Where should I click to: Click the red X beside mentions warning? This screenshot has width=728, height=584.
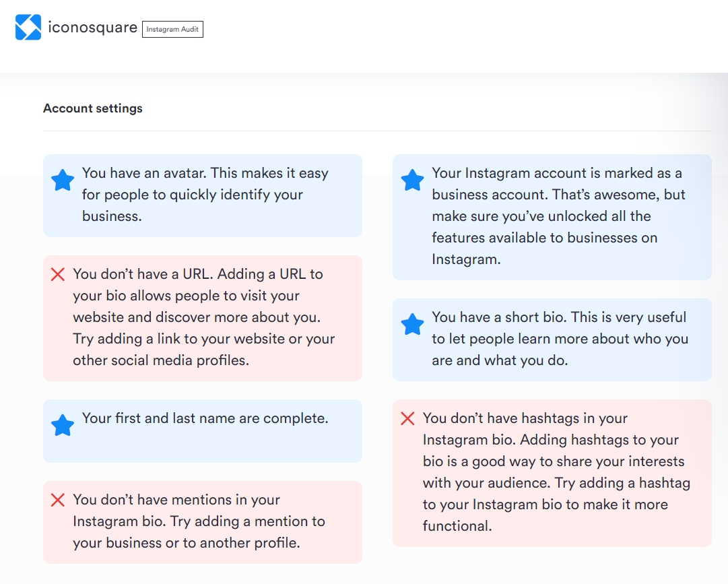(x=57, y=500)
